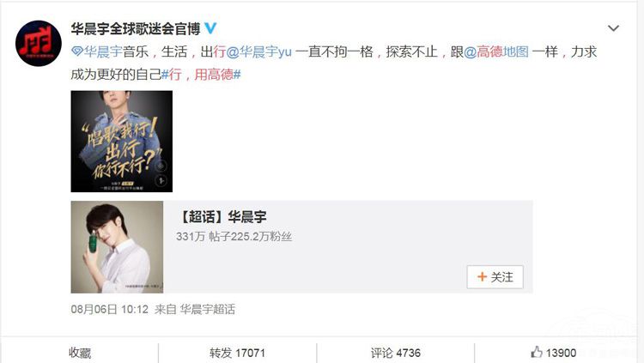This screenshot has height=363, width=644.
Task: Open the 08月06日 10:12 timestamp link
Action: point(109,309)
